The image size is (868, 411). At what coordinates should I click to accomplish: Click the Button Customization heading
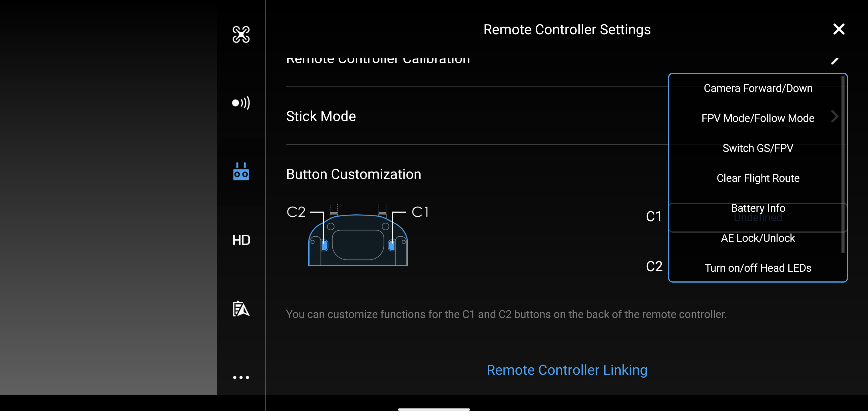353,174
